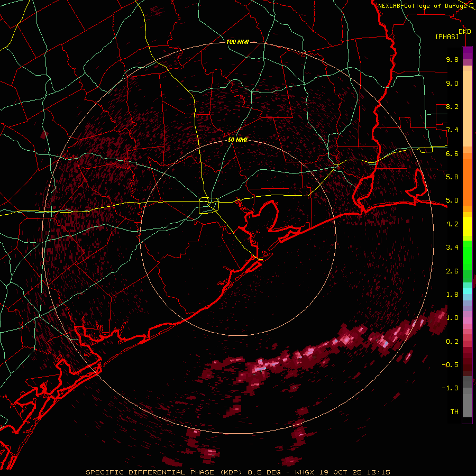Click the 7.4 value on the color scale
The image size is (476, 476).
coord(452,130)
